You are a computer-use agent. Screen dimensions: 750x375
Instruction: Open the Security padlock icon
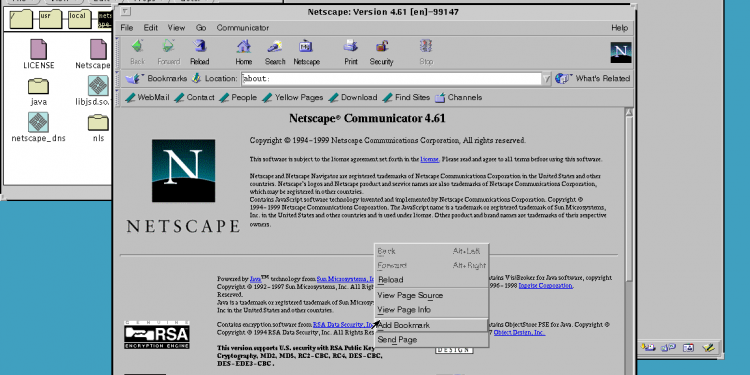click(382, 46)
